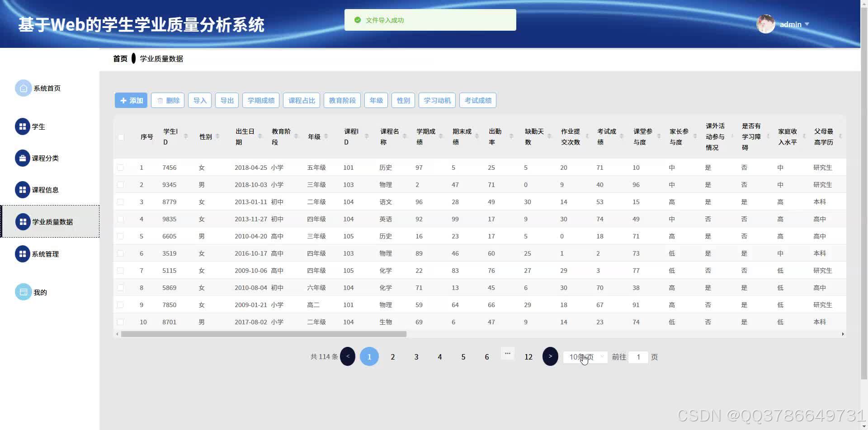Open the 性别 chart button

(x=403, y=100)
